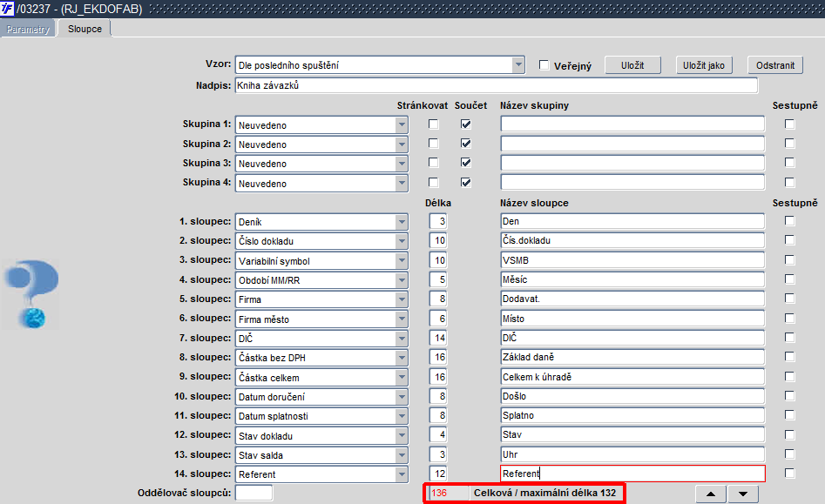Click the Oddělovač sloupců input field
The height and width of the screenshot is (504, 825).
(254, 493)
